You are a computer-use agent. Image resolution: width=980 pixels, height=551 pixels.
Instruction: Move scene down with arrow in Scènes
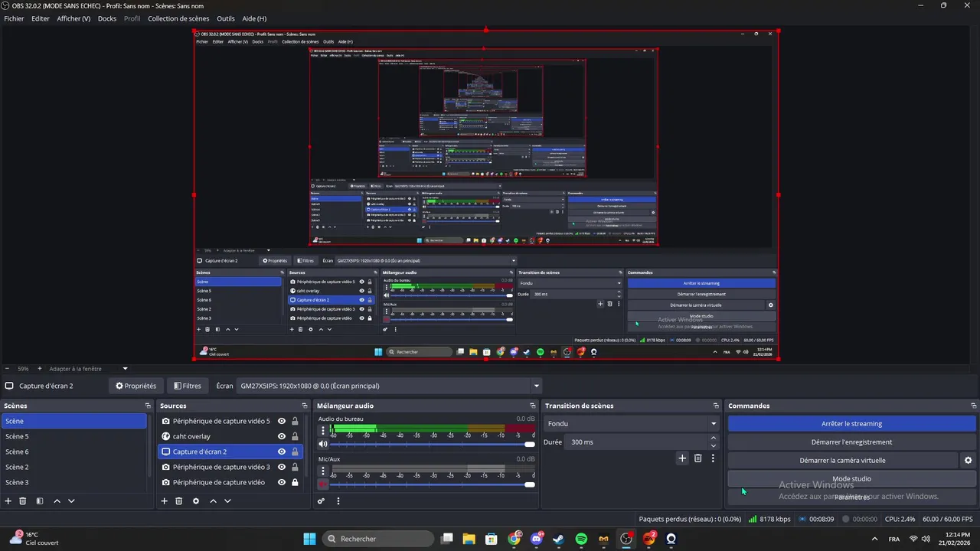[x=71, y=501]
